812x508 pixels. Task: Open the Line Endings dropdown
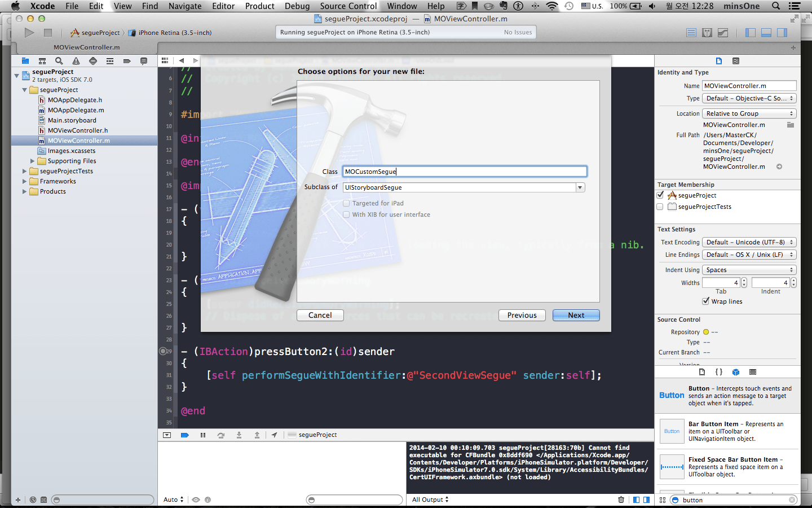coord(749,255)
